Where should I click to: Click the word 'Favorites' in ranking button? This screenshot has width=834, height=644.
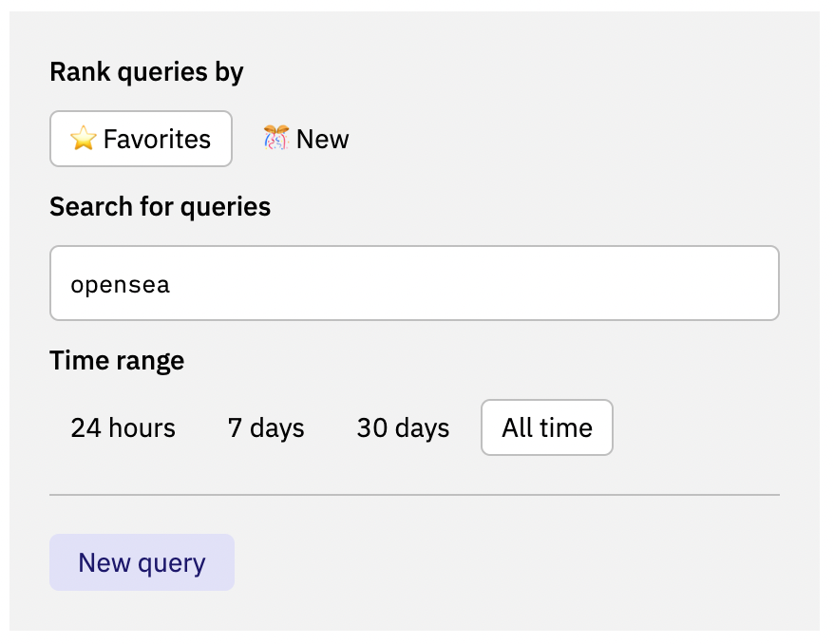click(x=157, y=140)
